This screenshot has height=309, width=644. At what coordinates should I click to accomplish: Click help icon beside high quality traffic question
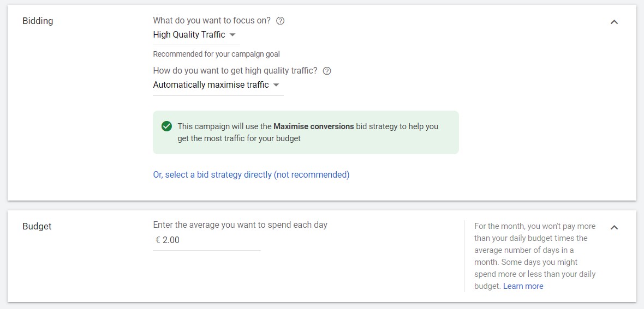(x=327, y=71)
